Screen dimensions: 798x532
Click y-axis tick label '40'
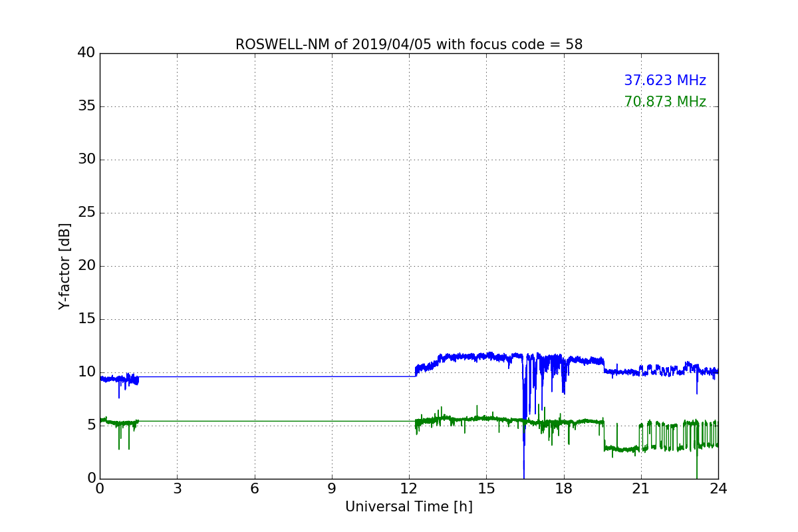coord(87,53)
